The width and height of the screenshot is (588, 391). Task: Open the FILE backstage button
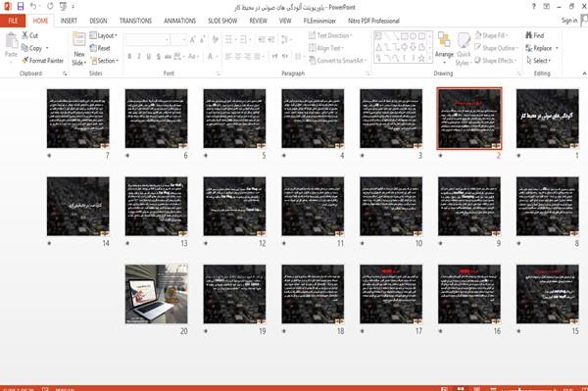coord(13,21)
